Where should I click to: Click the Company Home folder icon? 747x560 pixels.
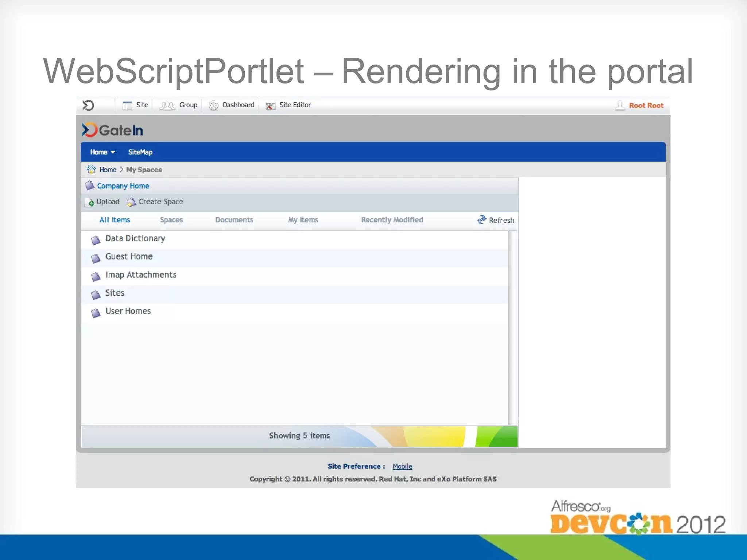point(90,186)
